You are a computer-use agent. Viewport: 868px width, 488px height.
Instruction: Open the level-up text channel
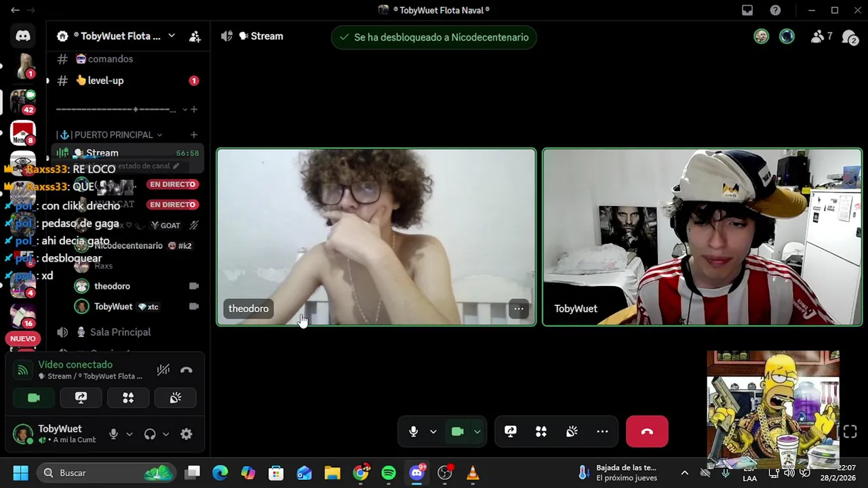106,81
